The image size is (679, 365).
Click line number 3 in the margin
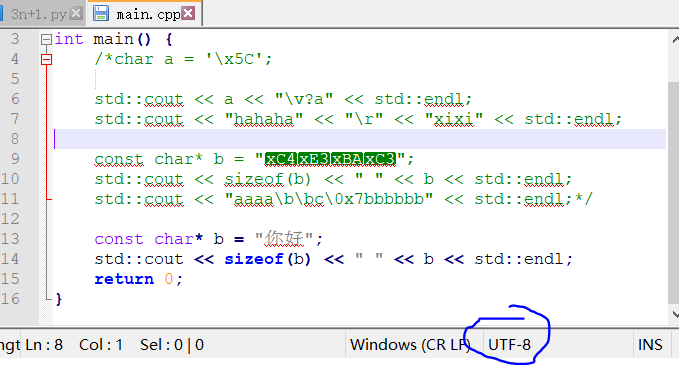15,39
